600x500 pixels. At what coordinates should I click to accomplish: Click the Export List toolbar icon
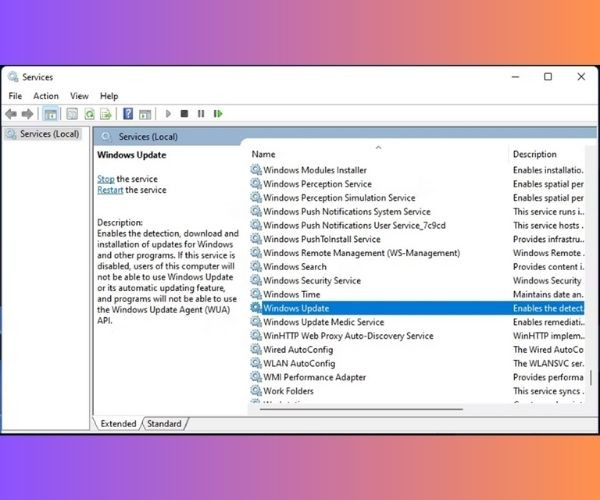106,114
